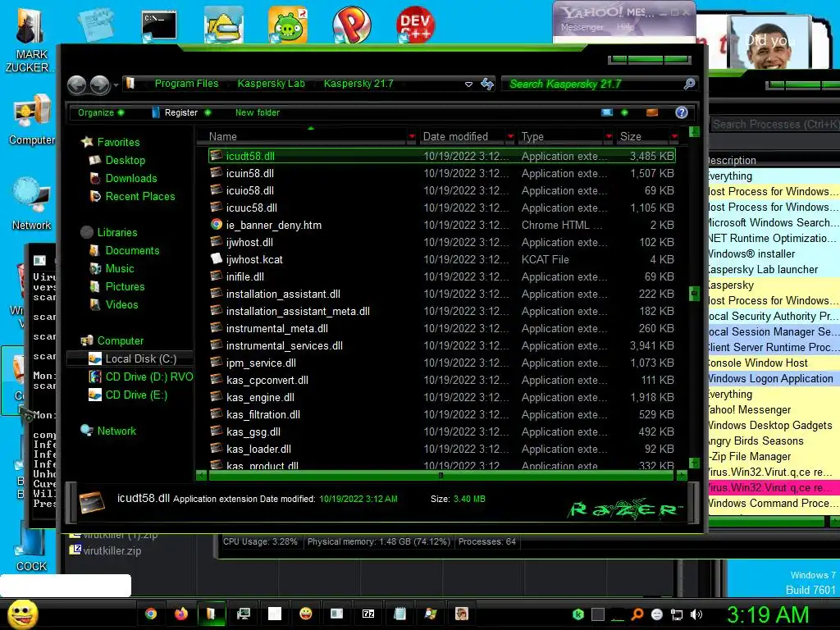Select the icudt58.dll file
The image size is (840, 630).
coord(442,156)
